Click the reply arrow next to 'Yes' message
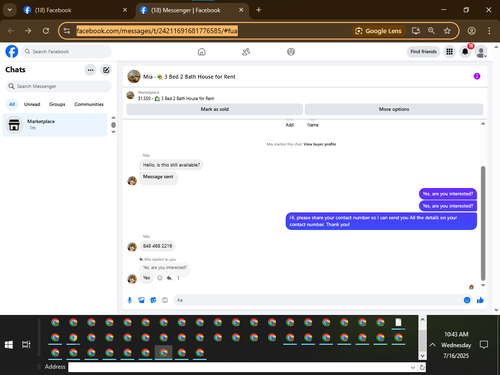The image size is (500, 375). click(x=169, y=278)
